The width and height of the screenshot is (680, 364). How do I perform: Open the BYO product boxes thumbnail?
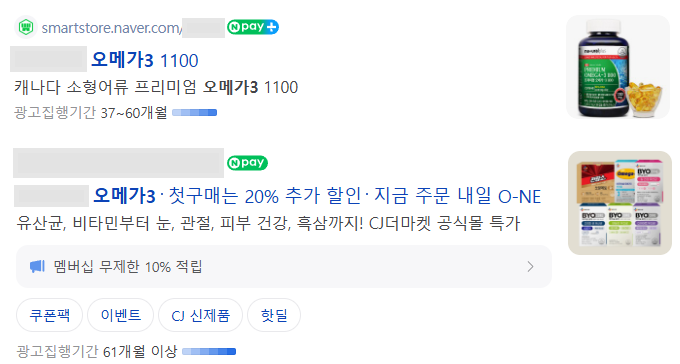(620, 203)
